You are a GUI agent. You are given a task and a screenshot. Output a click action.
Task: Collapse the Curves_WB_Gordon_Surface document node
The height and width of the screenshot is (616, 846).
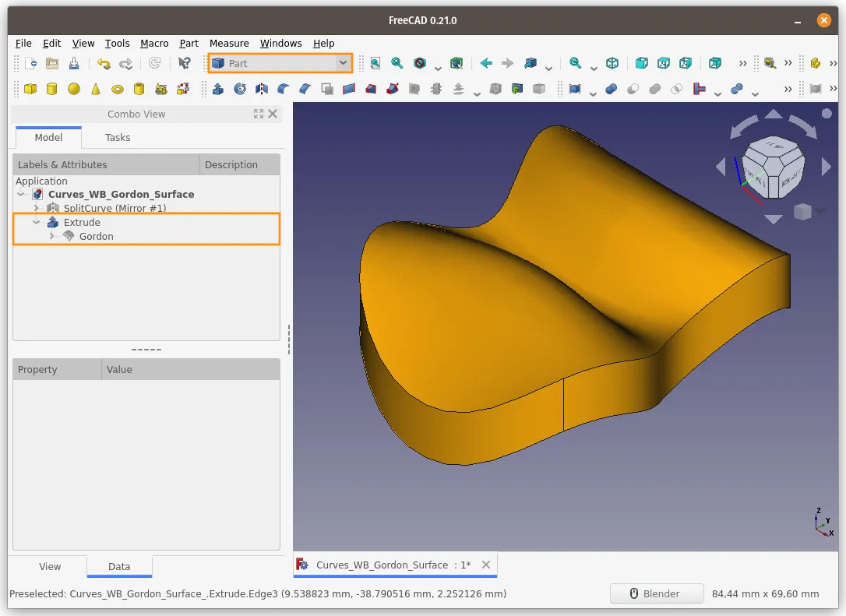tap(20, 194)
